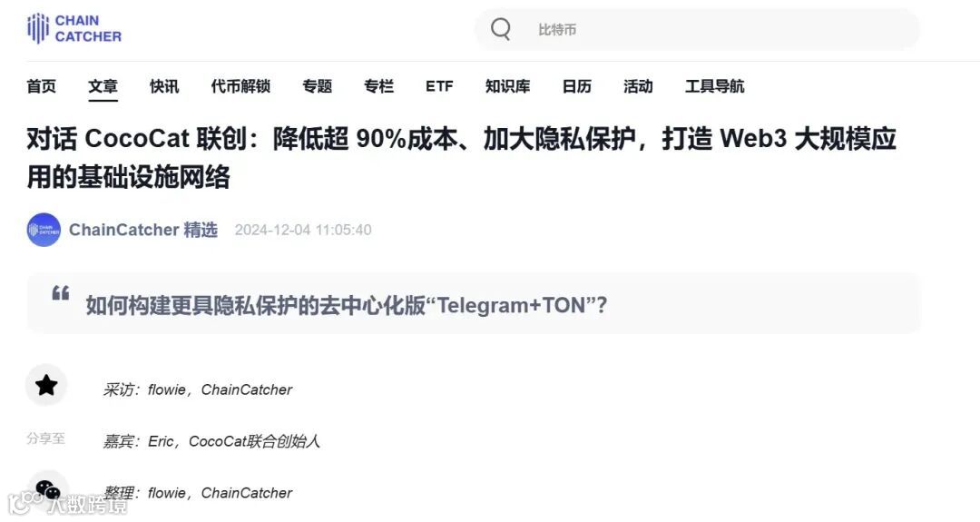
Task: Open the 知识库 knowledge base
Action: (507, 86)
